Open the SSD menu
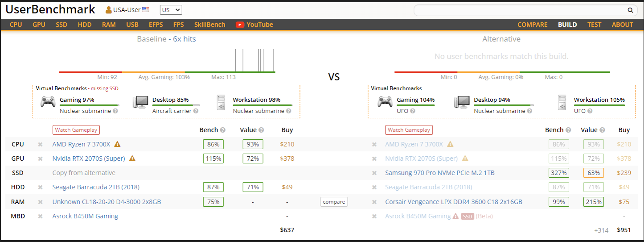Screen dimensions: 644x242 (62, 25)
